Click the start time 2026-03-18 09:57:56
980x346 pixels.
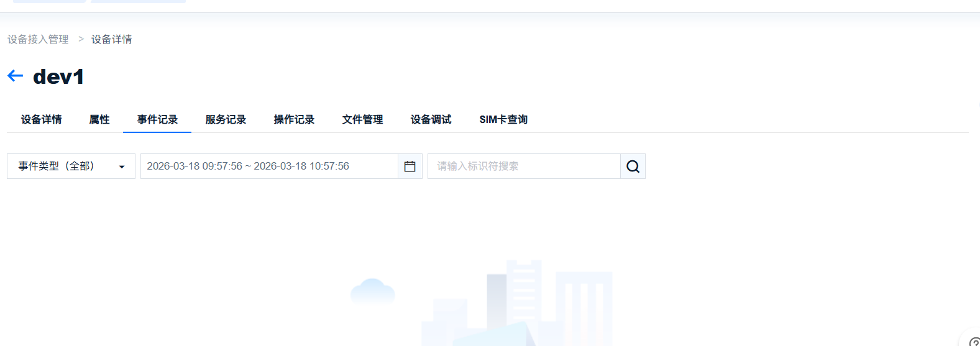[x=194, y=166]
